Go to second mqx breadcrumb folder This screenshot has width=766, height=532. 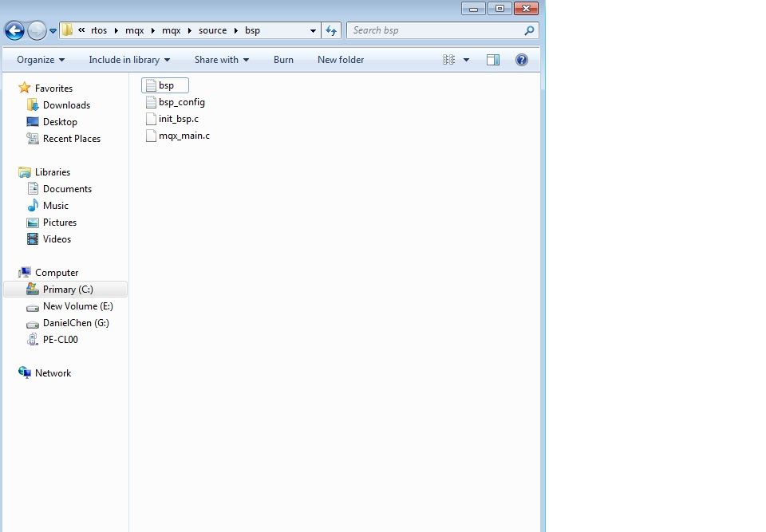[171, 30]
